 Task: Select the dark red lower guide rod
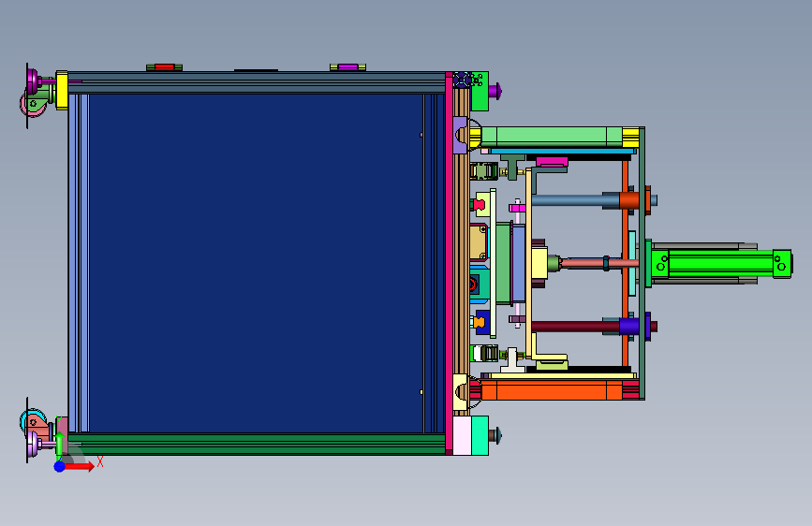tap(575, 326)
